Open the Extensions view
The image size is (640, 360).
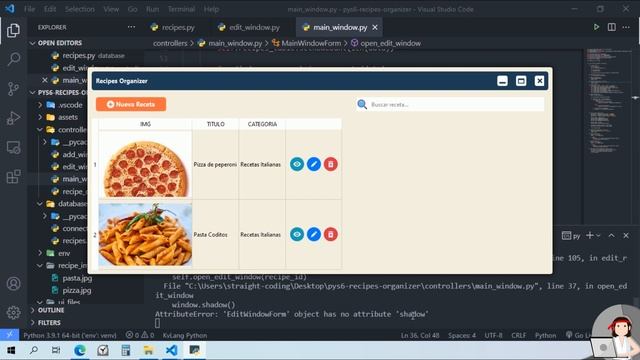[13, 177]
